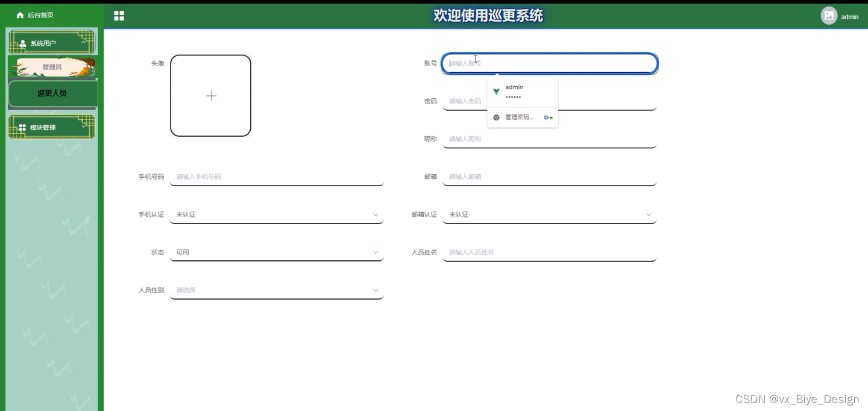Focus the 人员姓名 input field
This screenshot has height=411, width=868.
(x=550, y=253)
